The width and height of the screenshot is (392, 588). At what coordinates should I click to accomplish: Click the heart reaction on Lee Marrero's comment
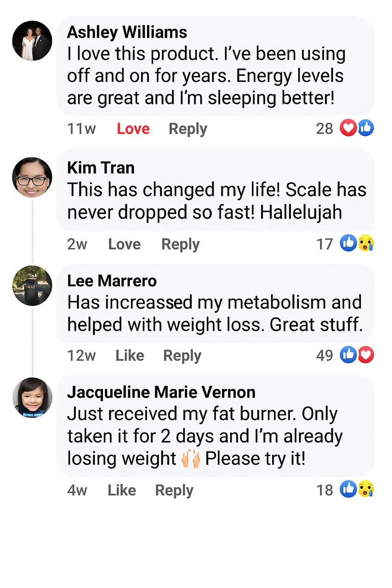click(366, 355)
